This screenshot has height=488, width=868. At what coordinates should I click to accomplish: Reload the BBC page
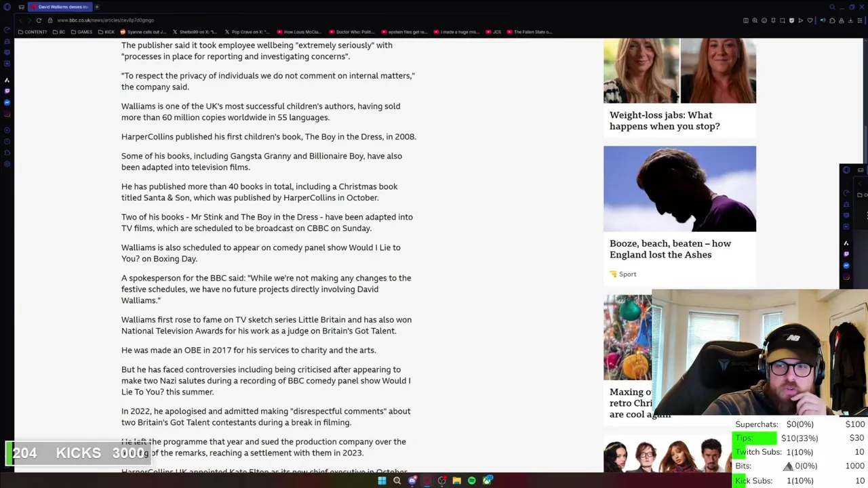click(39, 20)
